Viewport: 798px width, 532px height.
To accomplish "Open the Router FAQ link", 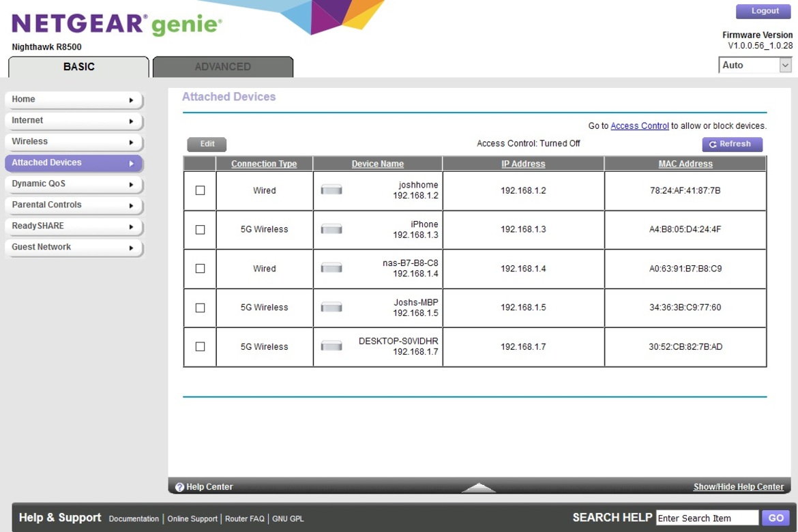I will pyautogui.click(x=245, y=519).
